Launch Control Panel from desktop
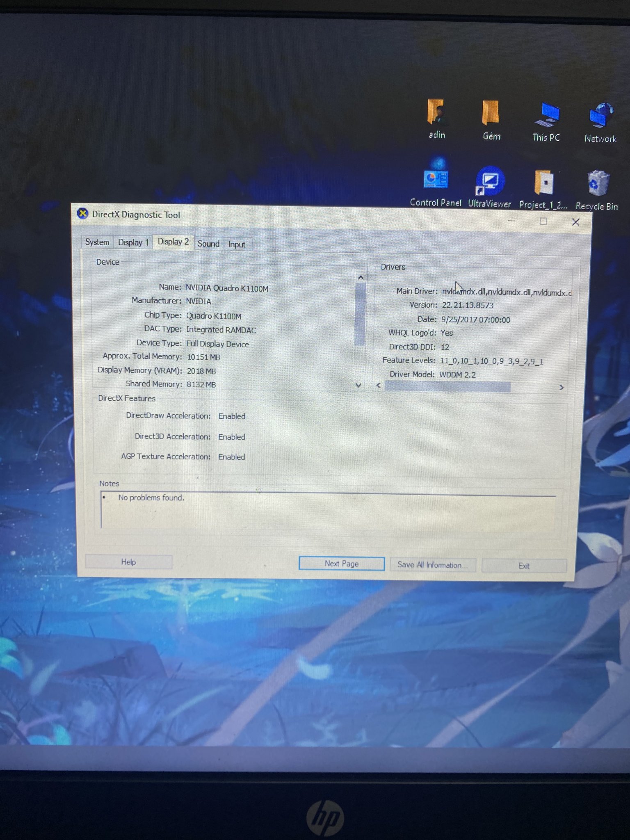Screen dimensions: 630x840 pyautogui.click(x=436, y=180)
